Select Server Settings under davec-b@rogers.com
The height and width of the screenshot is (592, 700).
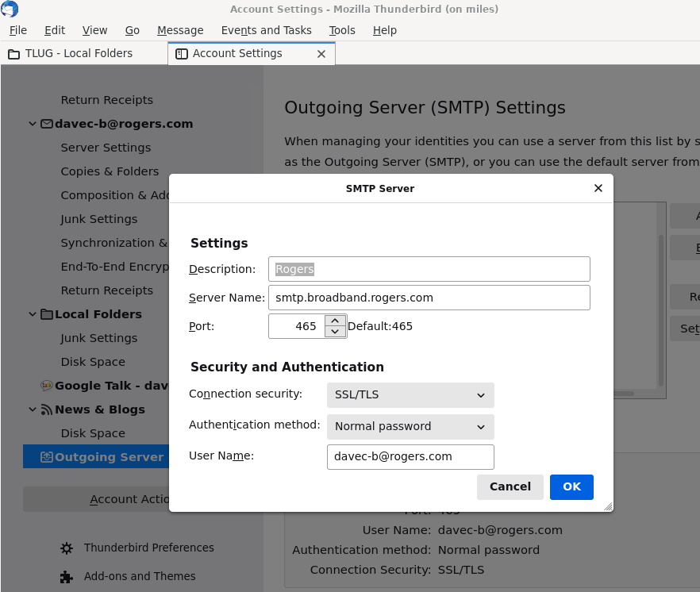pyautogui.click(x=106, y=148)
